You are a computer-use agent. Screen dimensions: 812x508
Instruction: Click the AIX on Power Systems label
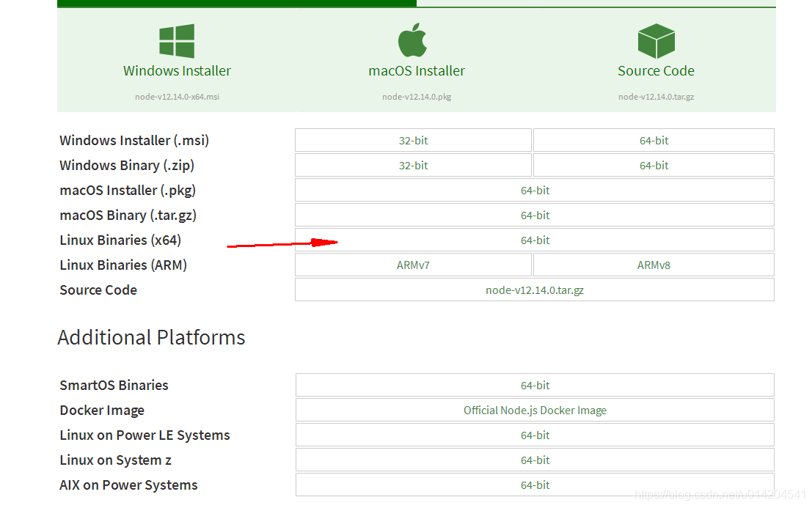(x=128, y=485)
